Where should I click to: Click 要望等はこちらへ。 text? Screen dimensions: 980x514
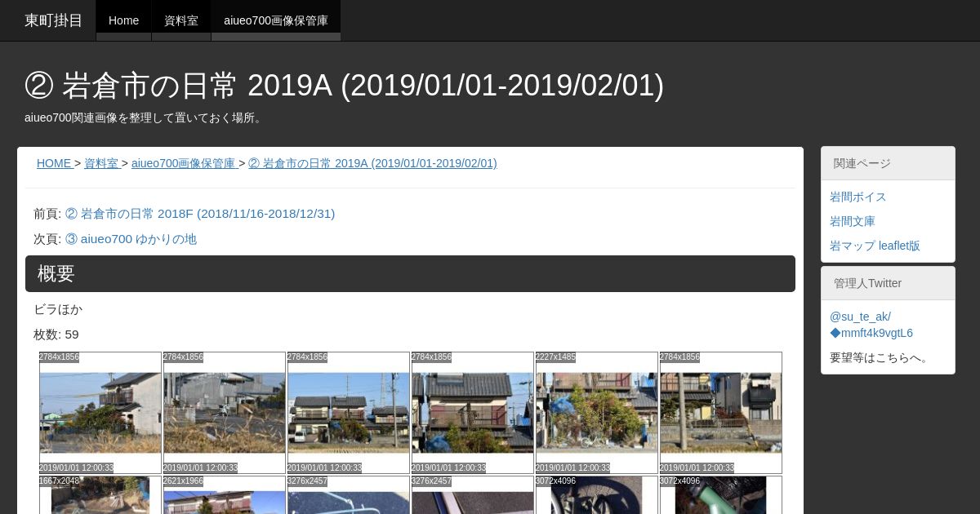point(881,357)
